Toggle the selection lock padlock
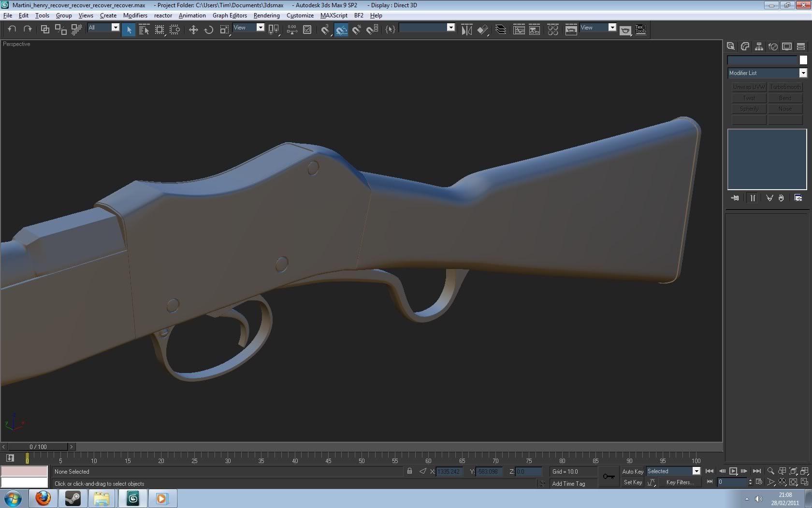 coord(409,471)
